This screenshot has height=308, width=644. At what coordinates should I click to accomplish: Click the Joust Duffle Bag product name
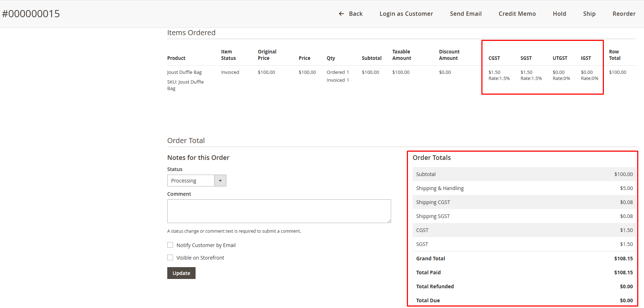tap(184, 72)
